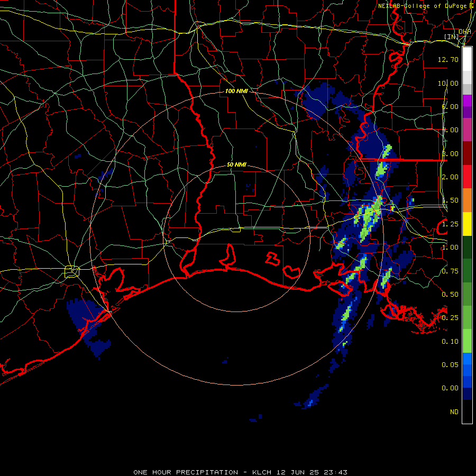
Task: Click the bright magenta legend swatch
Action: pyautogui.click(x=467, y=100)
